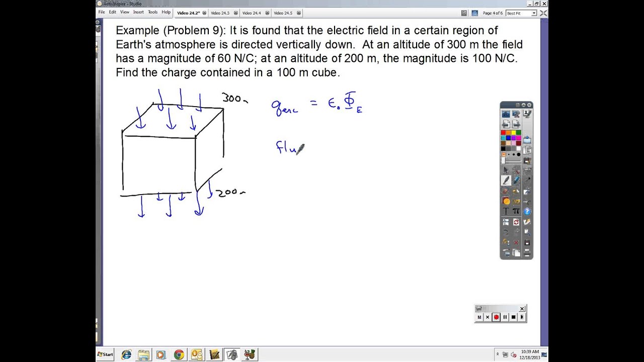Viewport: 644px width, 362px height.
Task: Click the M button in recorder panel
Action: [479, 317]
